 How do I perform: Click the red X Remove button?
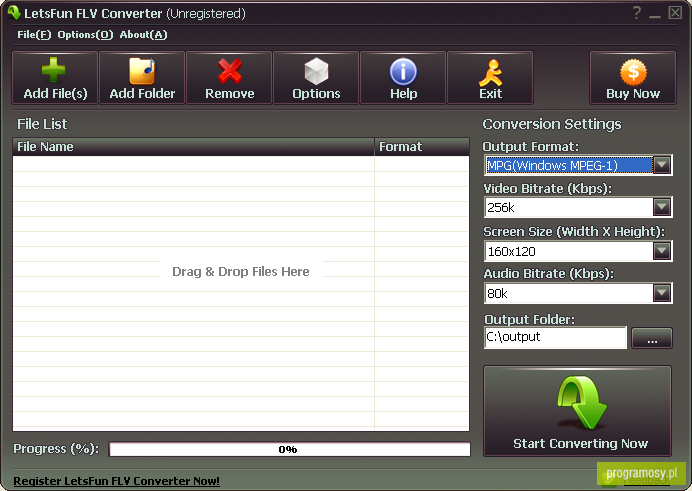(x=229, y=78)
